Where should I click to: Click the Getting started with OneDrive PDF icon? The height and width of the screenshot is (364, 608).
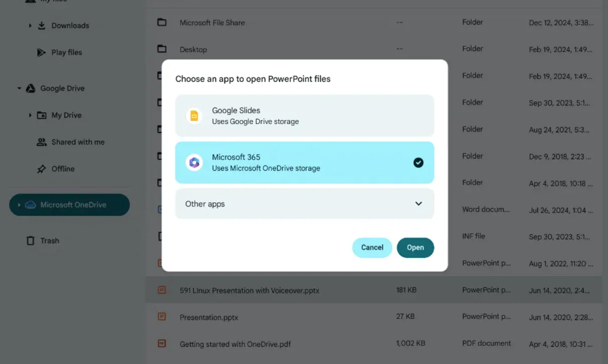click(x=162, y=344)
